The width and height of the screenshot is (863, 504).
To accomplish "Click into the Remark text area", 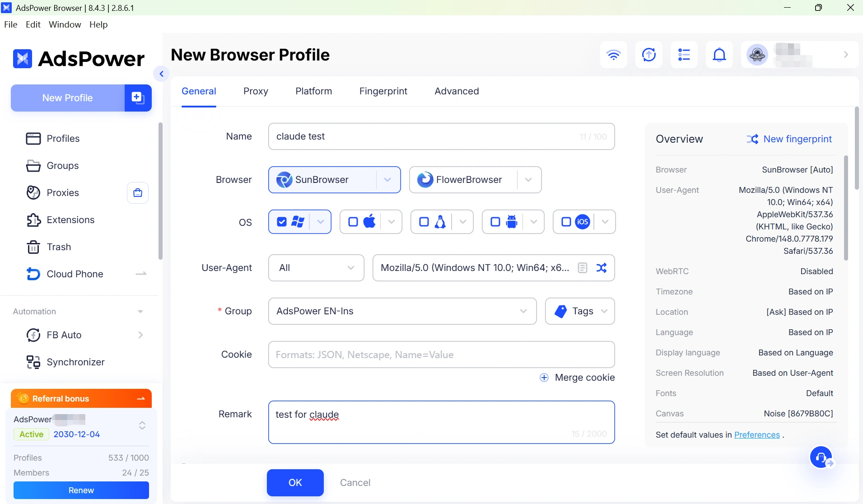I will point(442,422).
